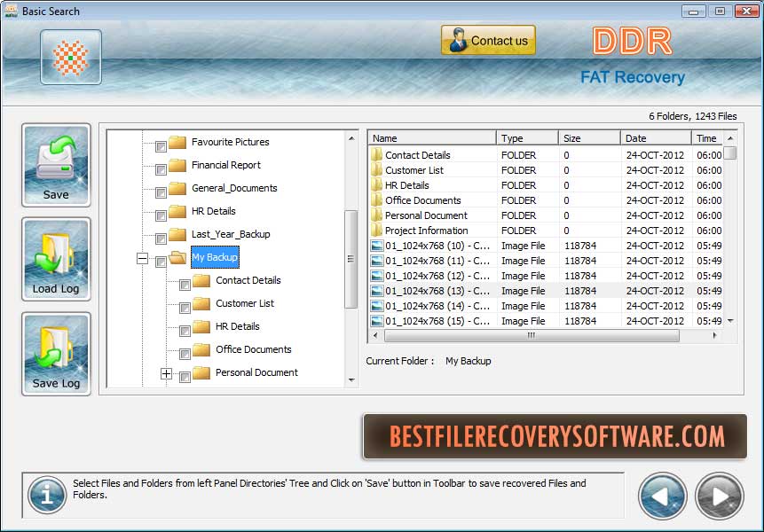The image size is (764, 532).
Task: Sort by the Type column header
Action: click(527, 138)
